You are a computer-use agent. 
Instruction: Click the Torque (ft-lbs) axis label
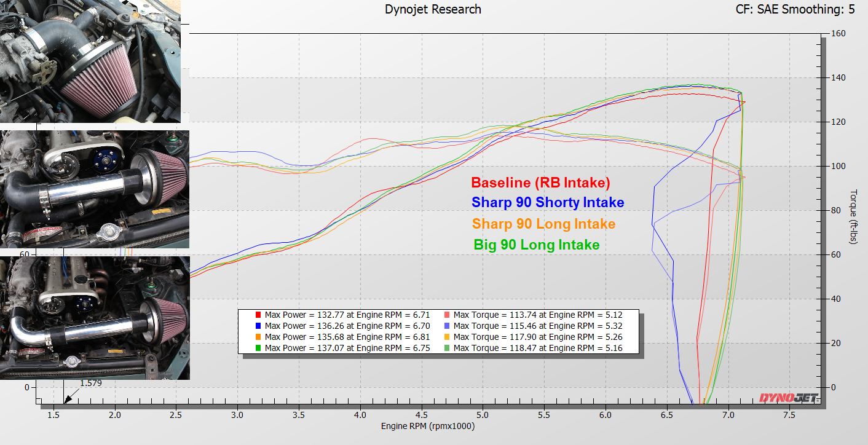pyautogui.click(x=853, y=217)
